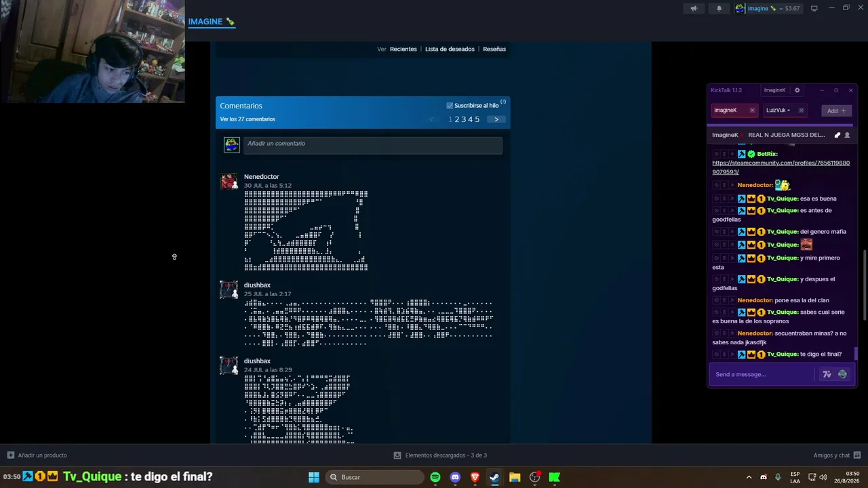
Task: Open KickTalk settings gear
Action: 797,90
